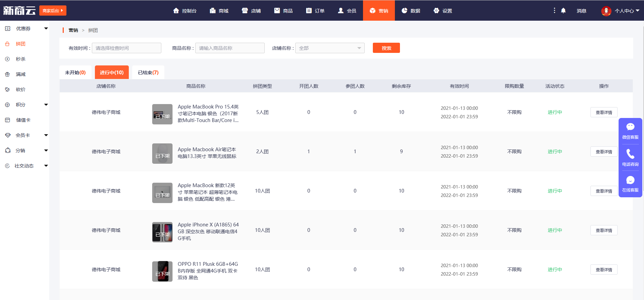Open the 消息 menu item

581,11
